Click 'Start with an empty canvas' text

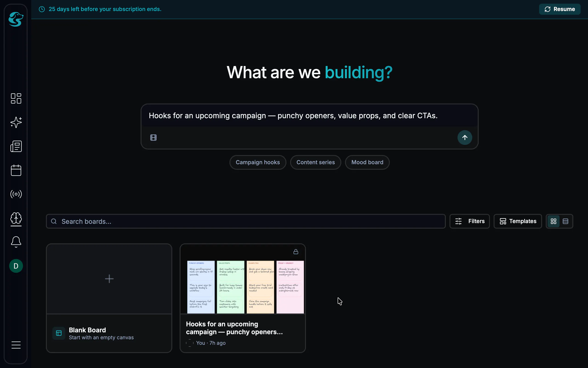click(x=101, y=338)
